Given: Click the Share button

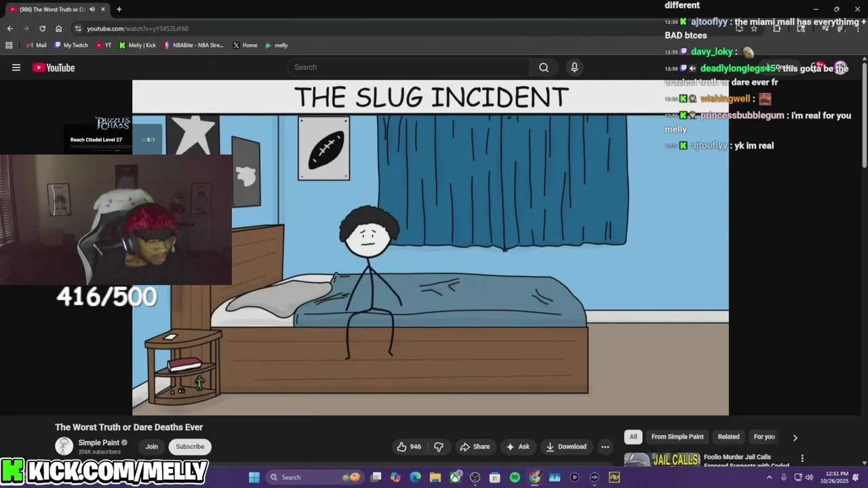Looking at the screenshot, I should [475, 447].
